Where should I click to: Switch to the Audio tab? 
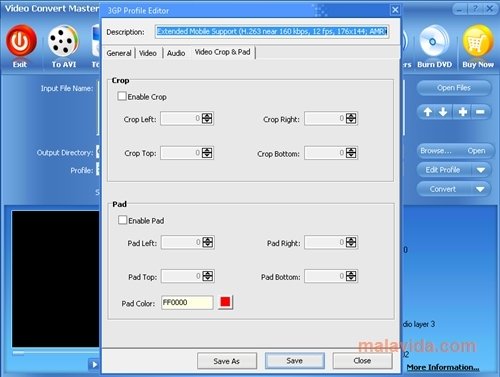click(x=176, y=53)
